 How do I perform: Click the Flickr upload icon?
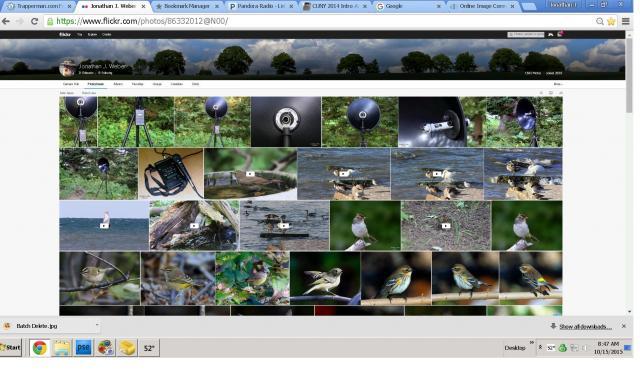551,35
